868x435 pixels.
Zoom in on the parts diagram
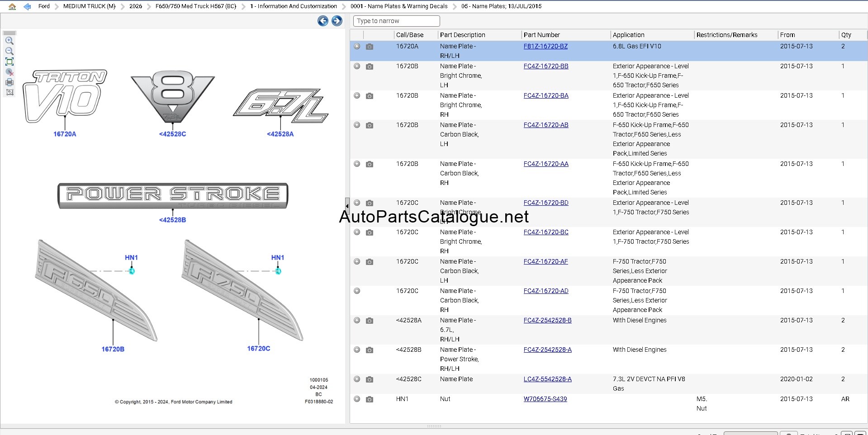point(9,41)
